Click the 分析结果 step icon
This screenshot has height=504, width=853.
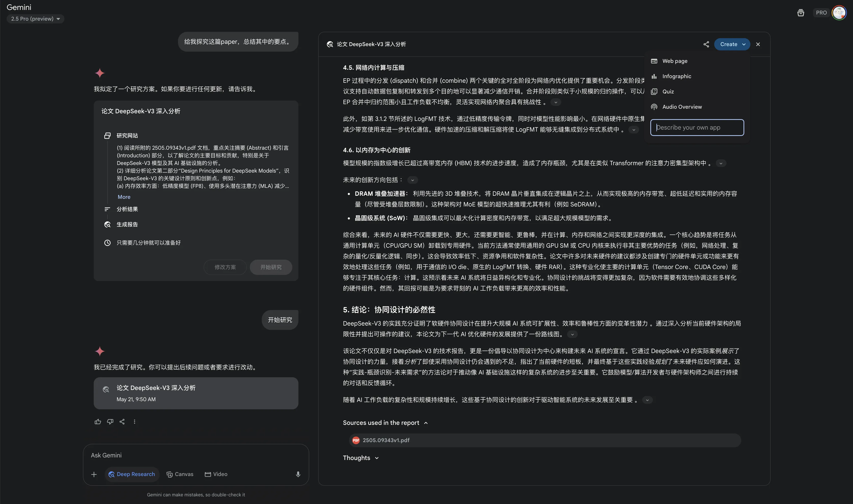tap(107, 209)
